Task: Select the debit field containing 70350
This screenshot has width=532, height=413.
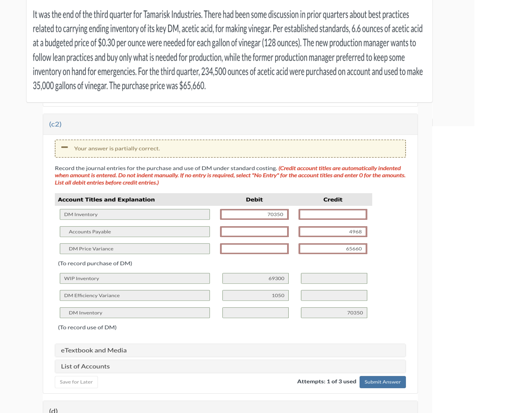Action: pyautogui.click(x=254, y=214)
